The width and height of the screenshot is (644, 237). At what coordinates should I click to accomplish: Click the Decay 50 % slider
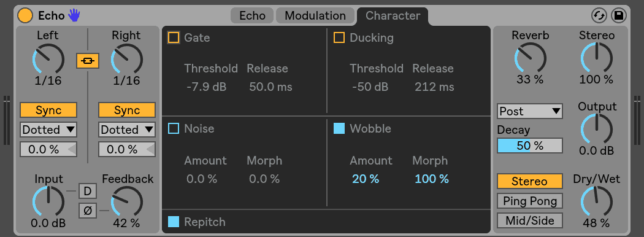530,146
